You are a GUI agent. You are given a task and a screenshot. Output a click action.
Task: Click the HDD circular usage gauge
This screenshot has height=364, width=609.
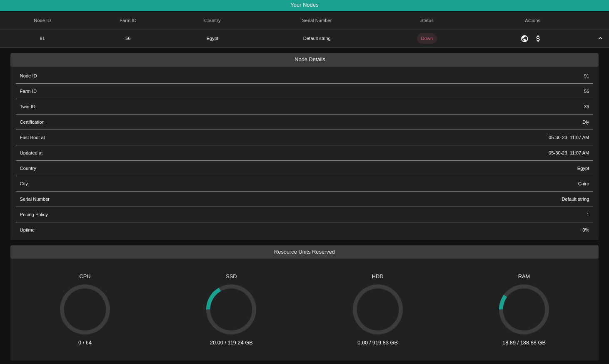(378, 309)
